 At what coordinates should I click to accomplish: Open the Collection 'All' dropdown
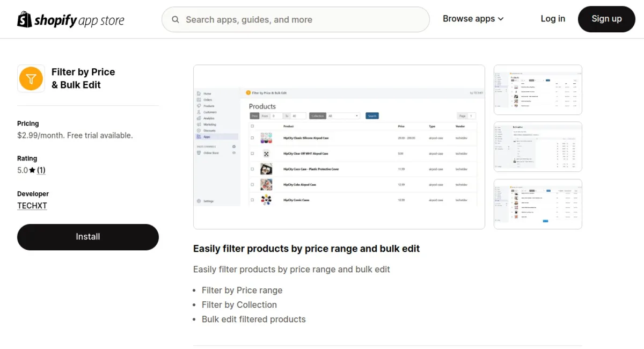(343, 115)
